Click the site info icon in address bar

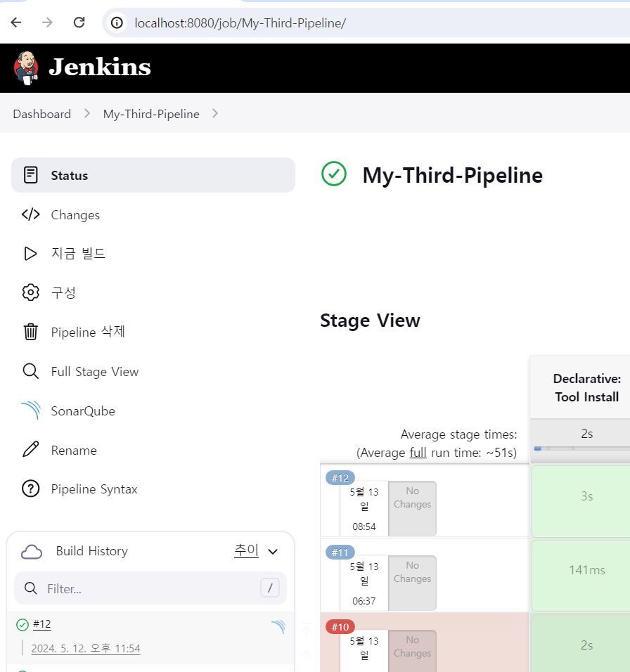tap(117, 22)
